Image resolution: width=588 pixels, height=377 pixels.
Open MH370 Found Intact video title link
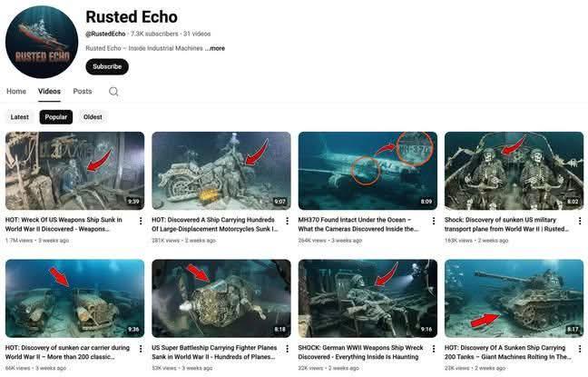358,224
